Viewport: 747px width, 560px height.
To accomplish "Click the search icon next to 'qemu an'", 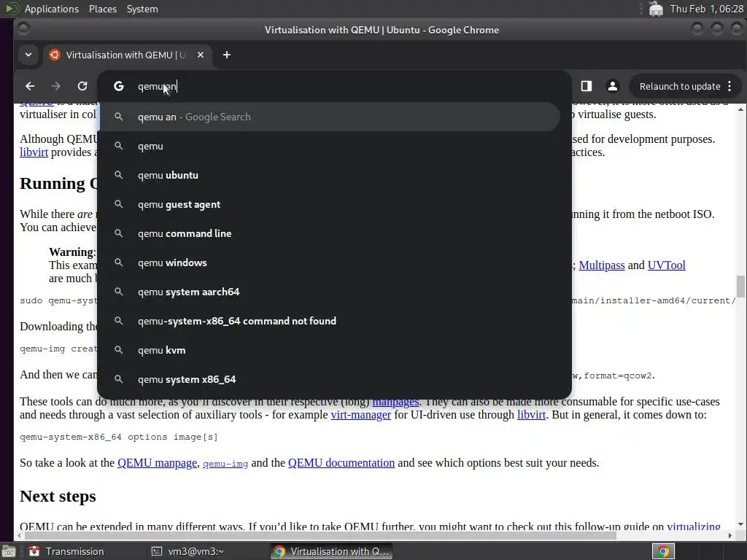I will 119,117.
